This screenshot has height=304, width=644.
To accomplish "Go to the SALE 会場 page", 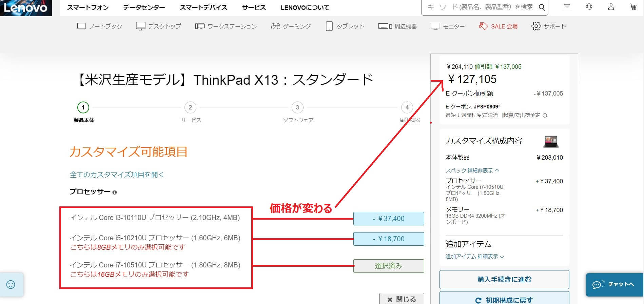I will [x=504, y=26].
